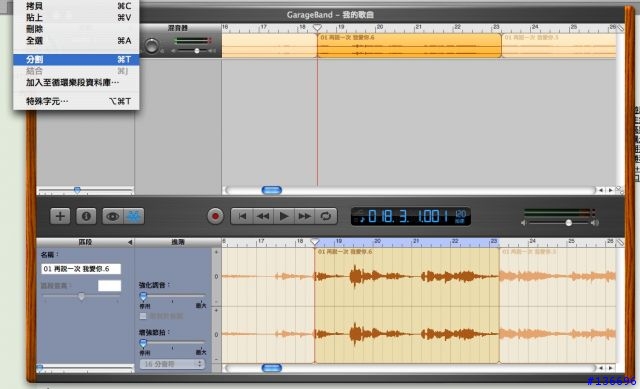
Task: Open the 16 分音符 note-value dropdown
Action: pos(171,364)
